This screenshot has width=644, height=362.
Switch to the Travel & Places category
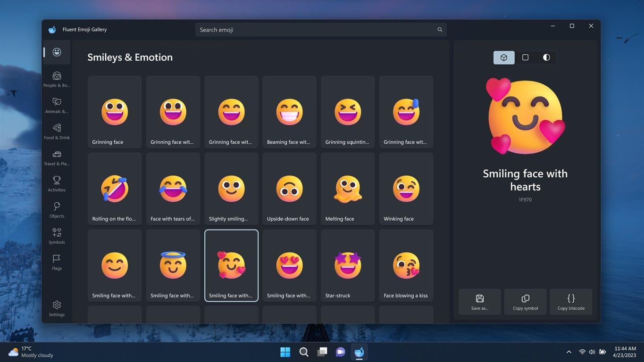click(56, 157)
